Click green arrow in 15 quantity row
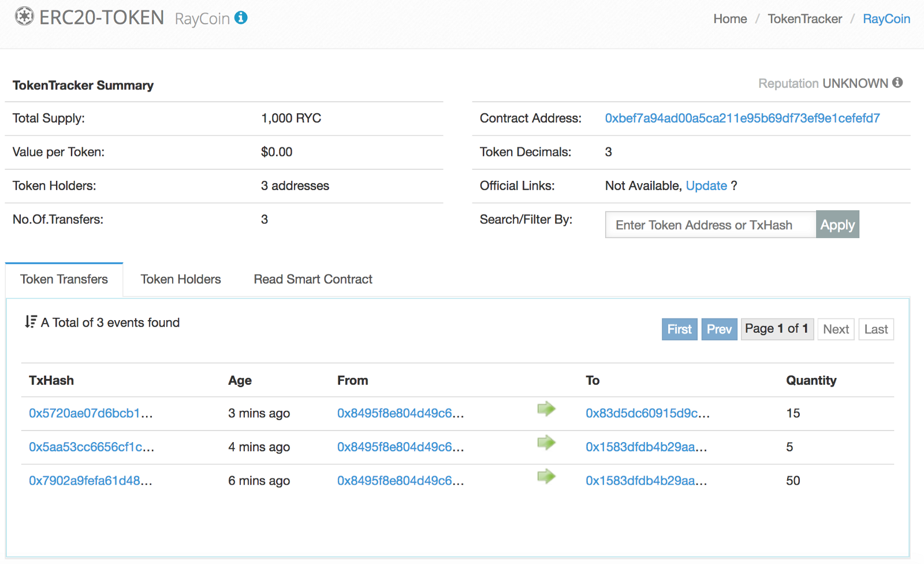The height and width of the screenshot is (564, 924). [x=546, y=409]
